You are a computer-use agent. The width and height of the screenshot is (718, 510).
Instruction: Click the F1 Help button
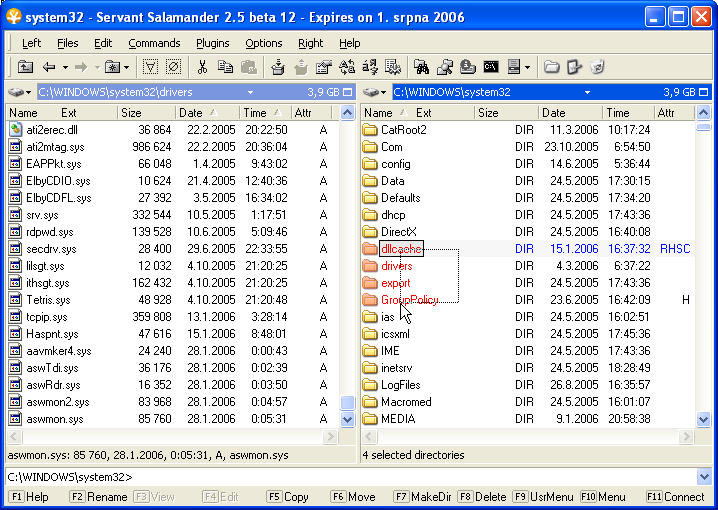coord(29,497)
